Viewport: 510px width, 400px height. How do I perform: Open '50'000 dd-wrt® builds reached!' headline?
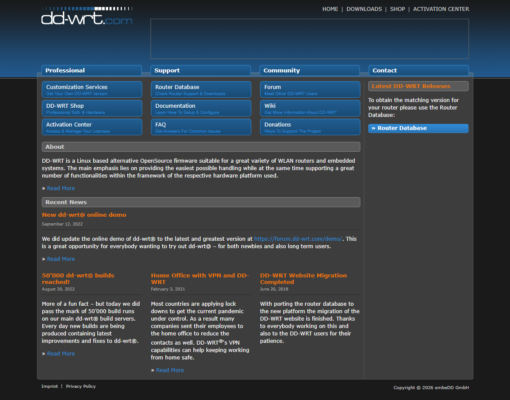click(78, 279)
